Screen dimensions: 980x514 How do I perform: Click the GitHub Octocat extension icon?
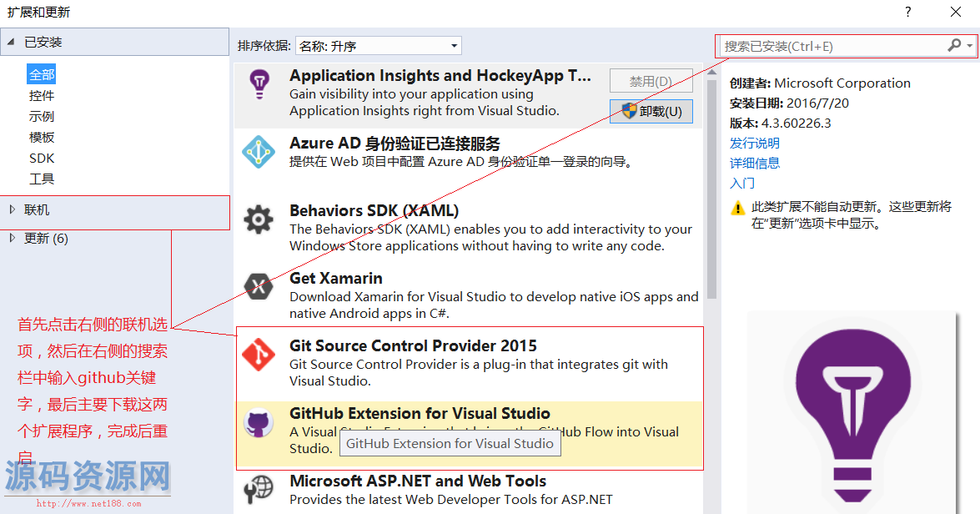click(259, 423)
